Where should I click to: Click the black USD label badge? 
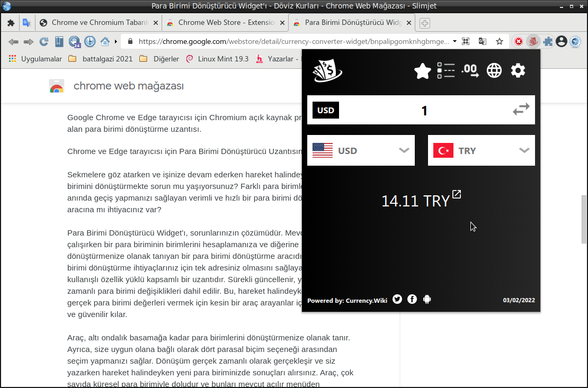tap(325, 110)
